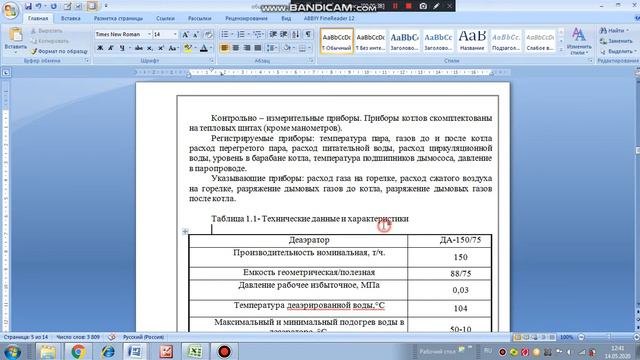Open Font (Шрифт) dialog launcher
This screenshot has height=360, width=640.
(x=211, y=60)
